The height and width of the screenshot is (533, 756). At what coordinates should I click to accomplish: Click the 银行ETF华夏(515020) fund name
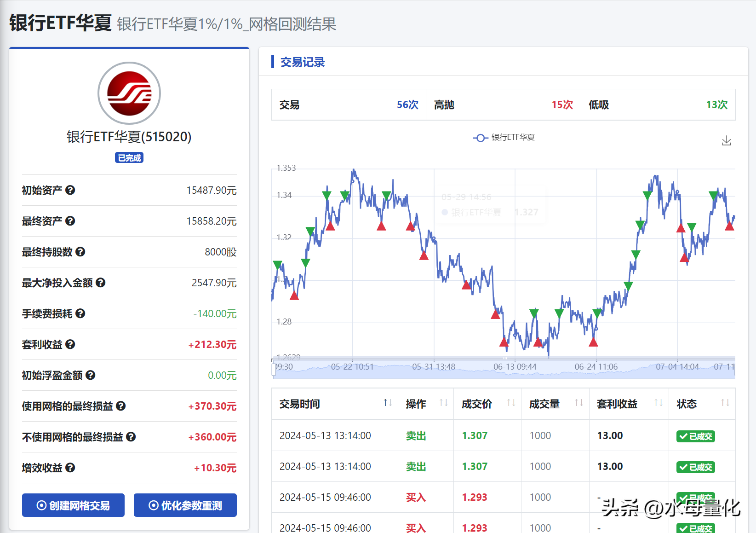click(x=129, y=137)
